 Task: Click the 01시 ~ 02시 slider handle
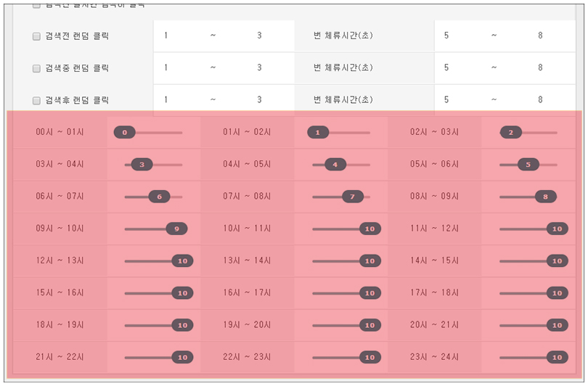318,132
